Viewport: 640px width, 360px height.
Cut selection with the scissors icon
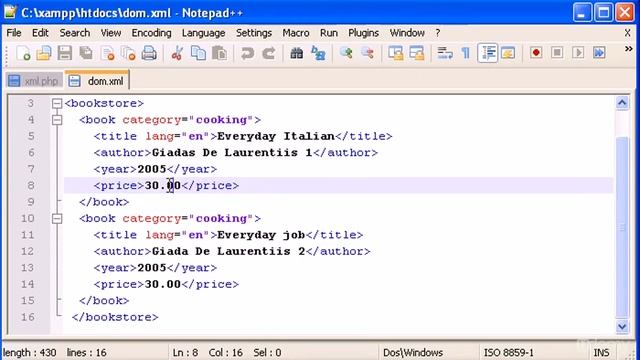coord(177,53)
